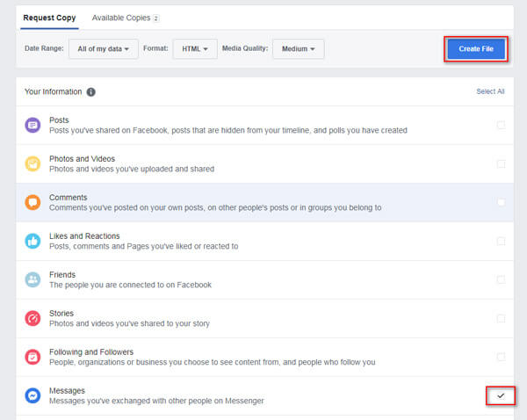Select the Request Copy tab
The height and width of the screenshot is (420, 527).
click(x=49, y=18)
